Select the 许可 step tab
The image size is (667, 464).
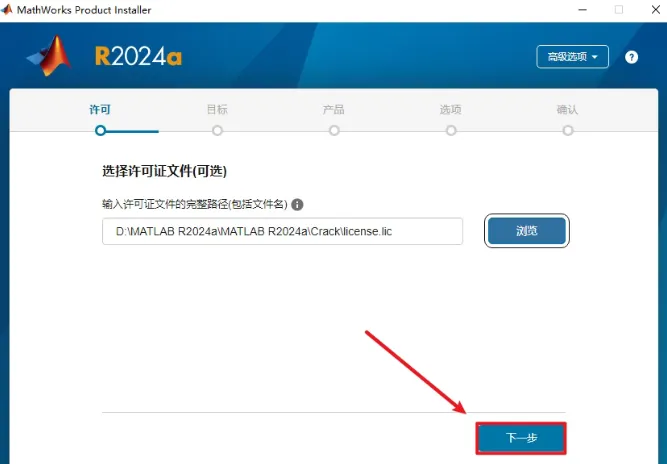pyautogui.click(x=100, y=110)
